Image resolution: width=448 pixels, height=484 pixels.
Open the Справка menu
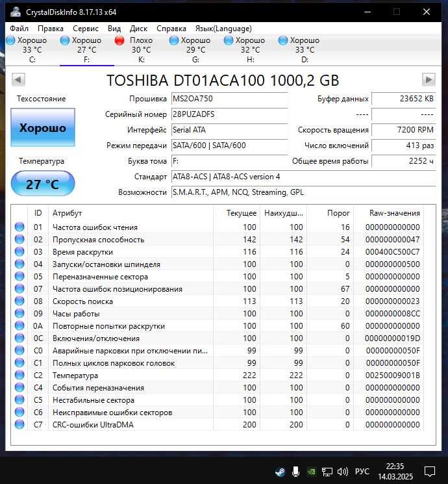tap(171, 29)
